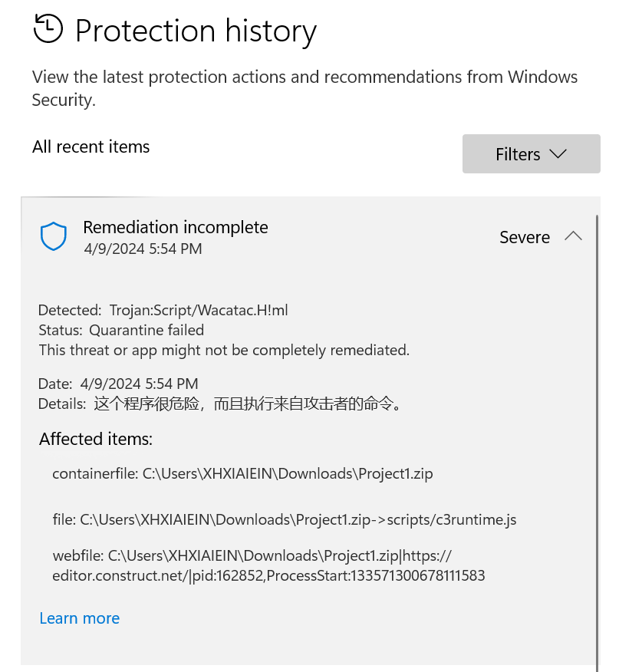Click the Severe severity label

pos(525,237)
